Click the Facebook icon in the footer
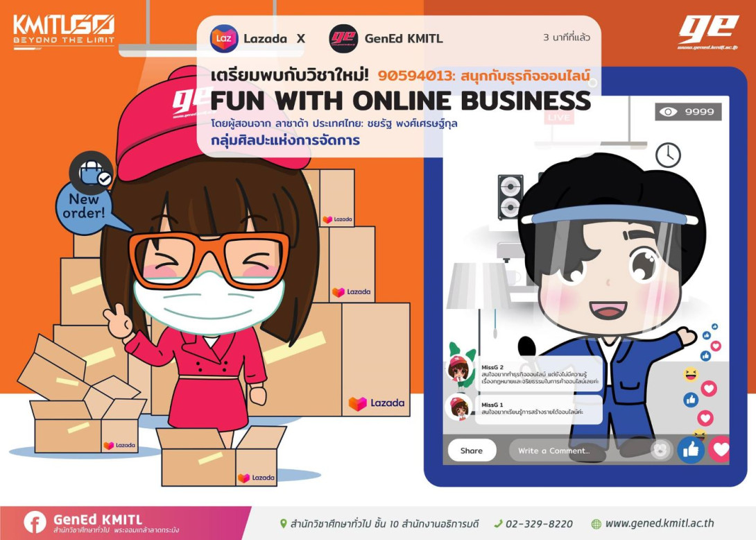Image resolution: width=756 pixels, height=540 pixels. pos(35,523)
